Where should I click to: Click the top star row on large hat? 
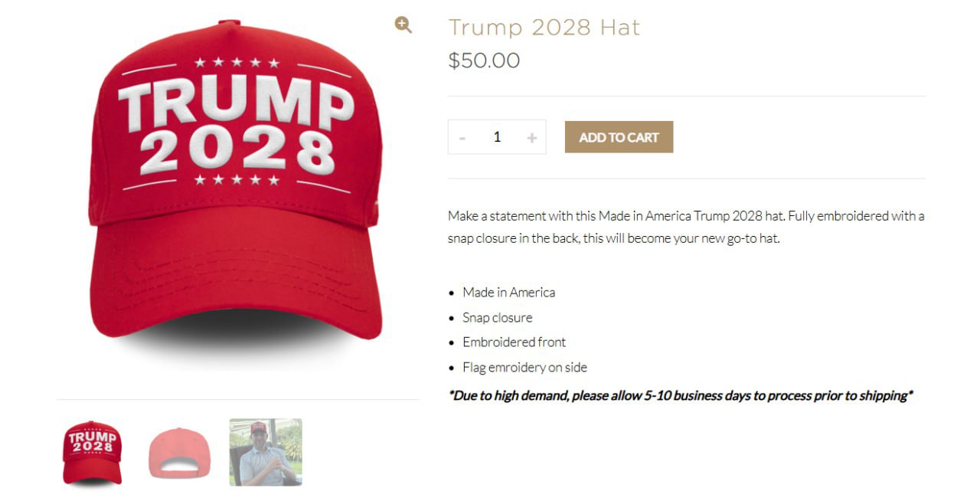point(237,63)
